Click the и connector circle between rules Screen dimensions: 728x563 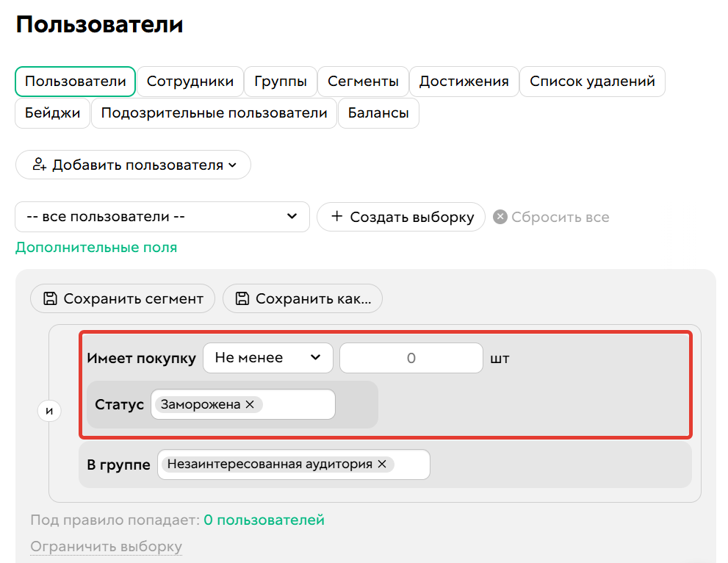point(48,410)
